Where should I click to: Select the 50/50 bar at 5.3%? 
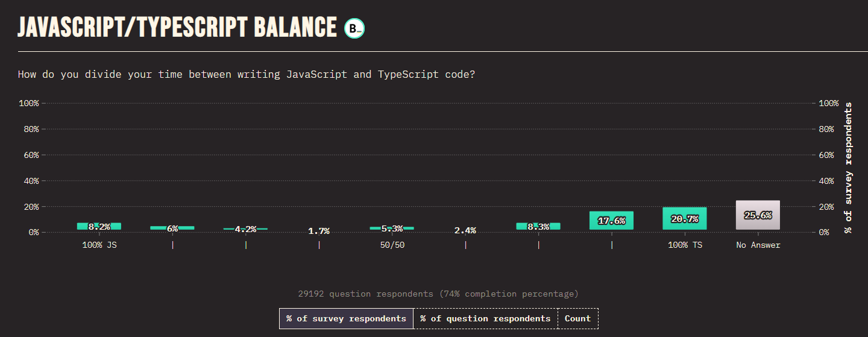pyautogui.click(x=392, y=228)
